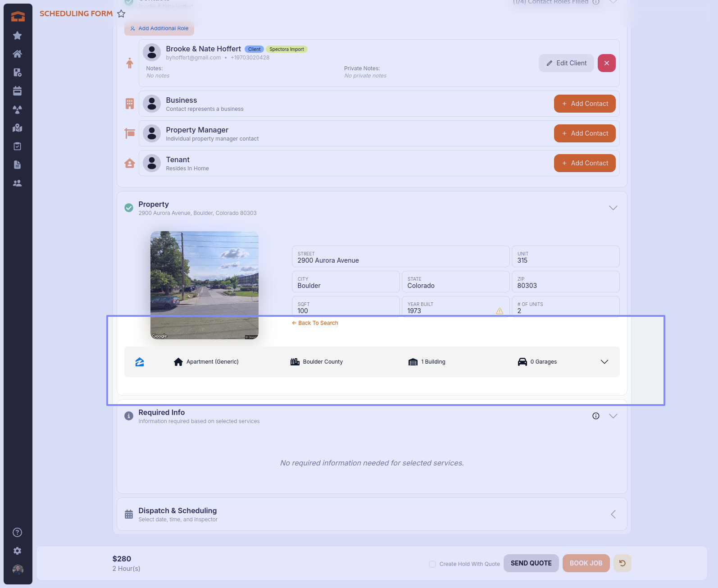
Task: Expand the property details row chevron
Action: click(x=604, y=362)
